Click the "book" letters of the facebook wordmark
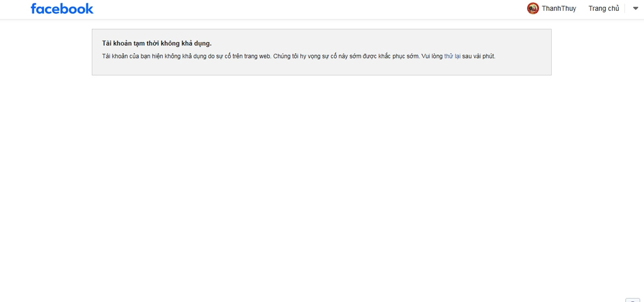644x302 pixels. [78, 9]
